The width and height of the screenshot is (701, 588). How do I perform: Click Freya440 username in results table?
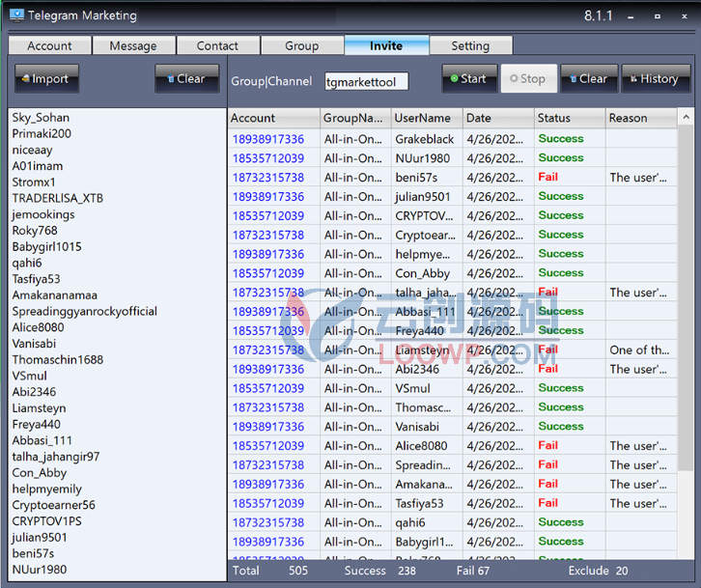click(x=419, y=331)
